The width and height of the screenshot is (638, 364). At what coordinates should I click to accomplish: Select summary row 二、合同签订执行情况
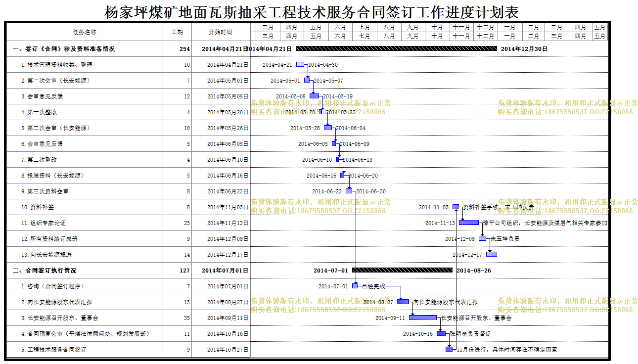coord(45,271)
